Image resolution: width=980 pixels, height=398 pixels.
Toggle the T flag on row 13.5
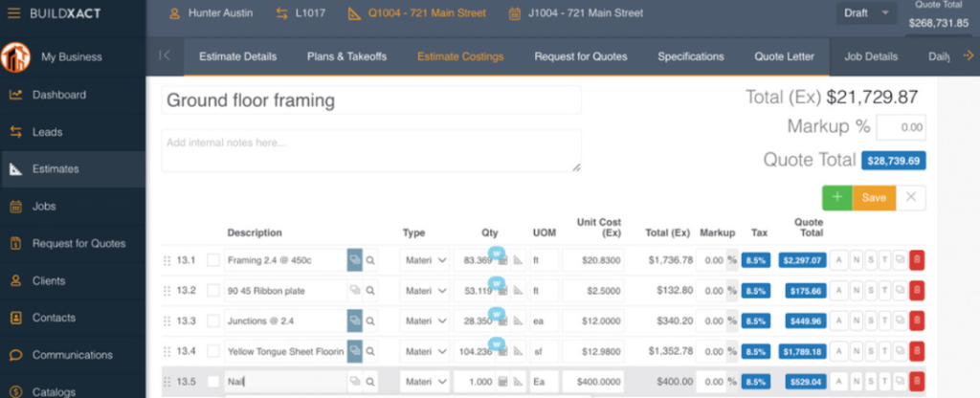(885, 381)
